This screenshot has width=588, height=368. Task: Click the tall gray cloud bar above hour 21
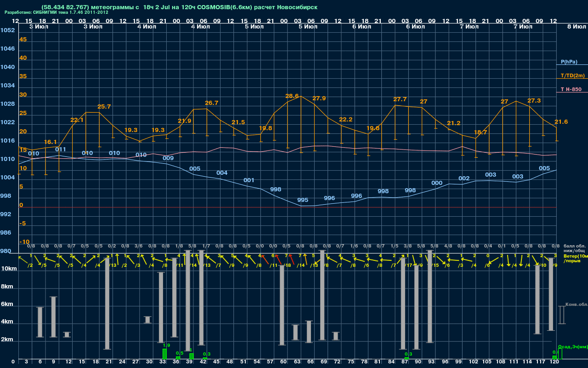pyautogui.click(x=107, y=304)
